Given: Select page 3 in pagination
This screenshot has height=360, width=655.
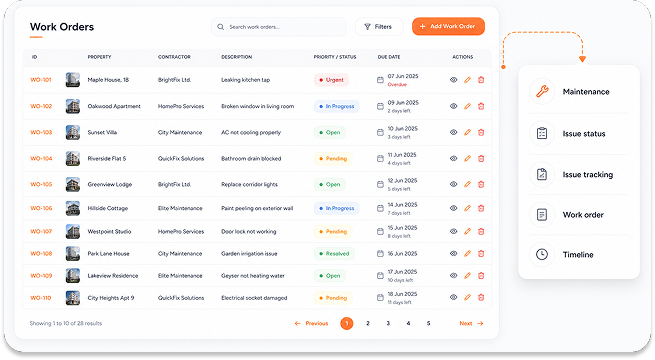Looking at the screenshot, I should coord(388,323).
